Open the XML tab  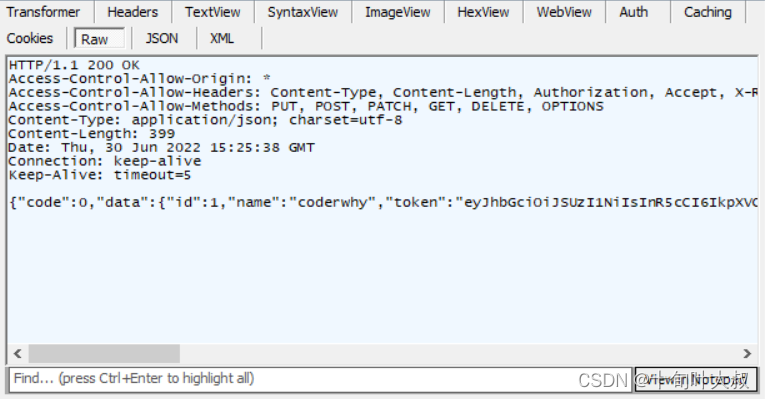[x=222, y=38]
